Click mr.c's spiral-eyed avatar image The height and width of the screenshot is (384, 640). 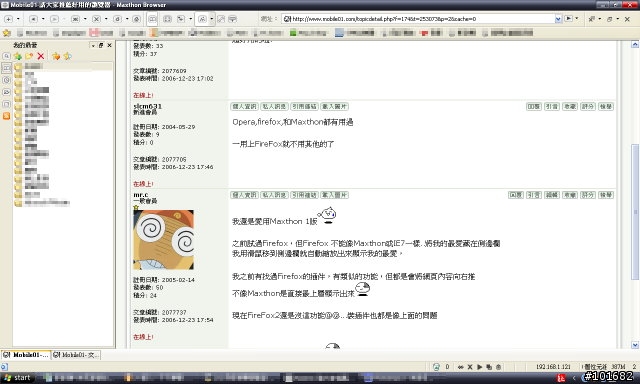tap(163, 240)
